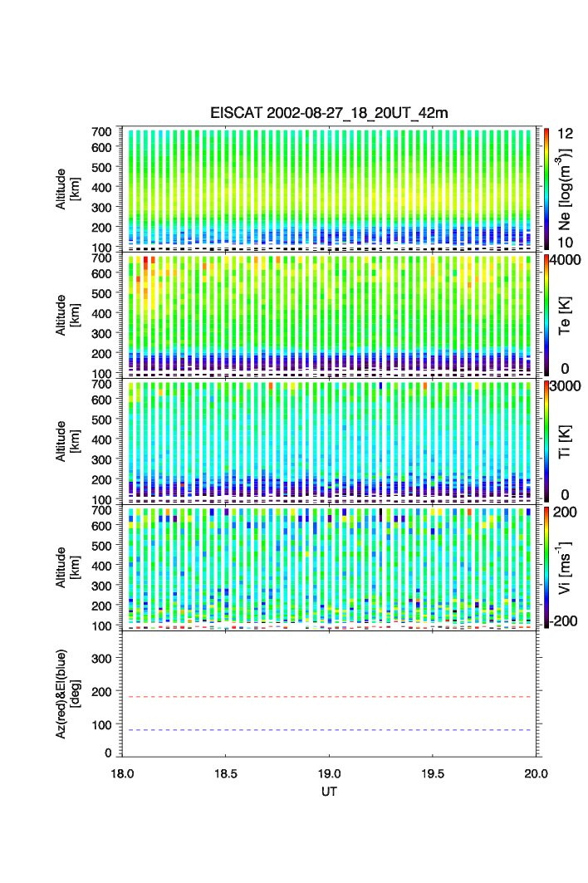Click the UT x-axis label
Image resolution: width=588 pixels, height=883 pixels.
coord(330,792)
